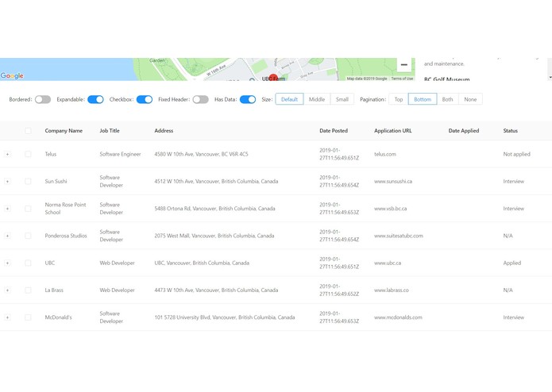Click the Sun Sushi Interview status cell
Image resolution: width=552 pixels, height=392 pixels.
(x=513, y=182)
